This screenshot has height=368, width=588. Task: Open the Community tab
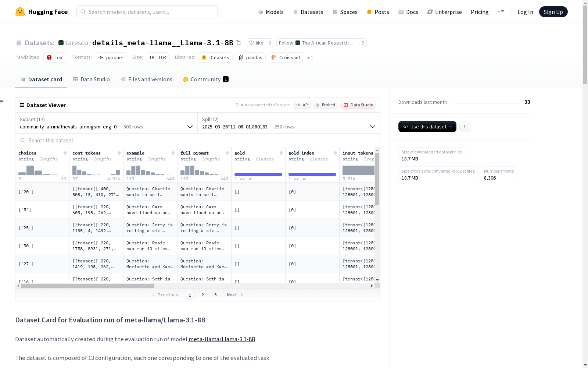tap(205, 79)
